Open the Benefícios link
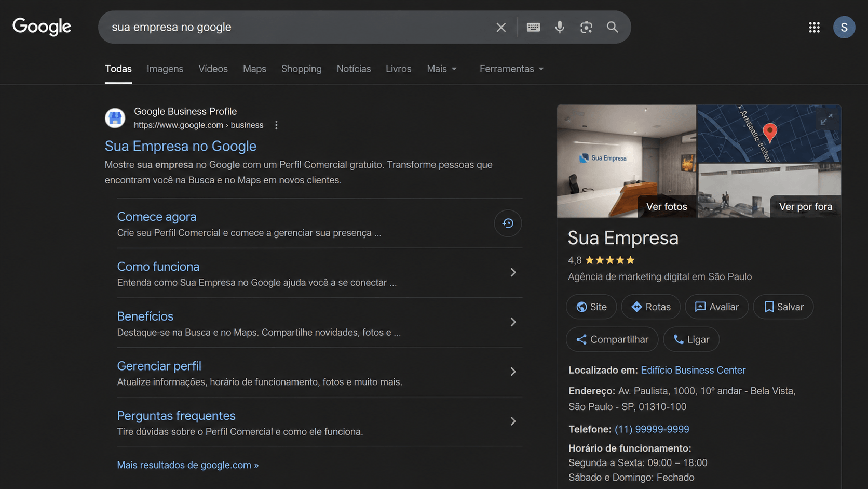Viewport: 868px width, 489px height. 145,316
